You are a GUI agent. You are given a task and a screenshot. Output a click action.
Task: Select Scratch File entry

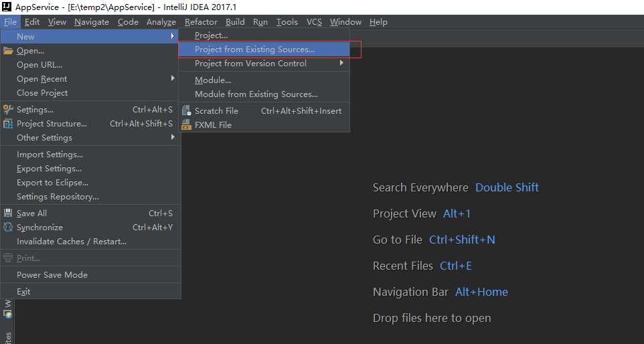(264, 111)
